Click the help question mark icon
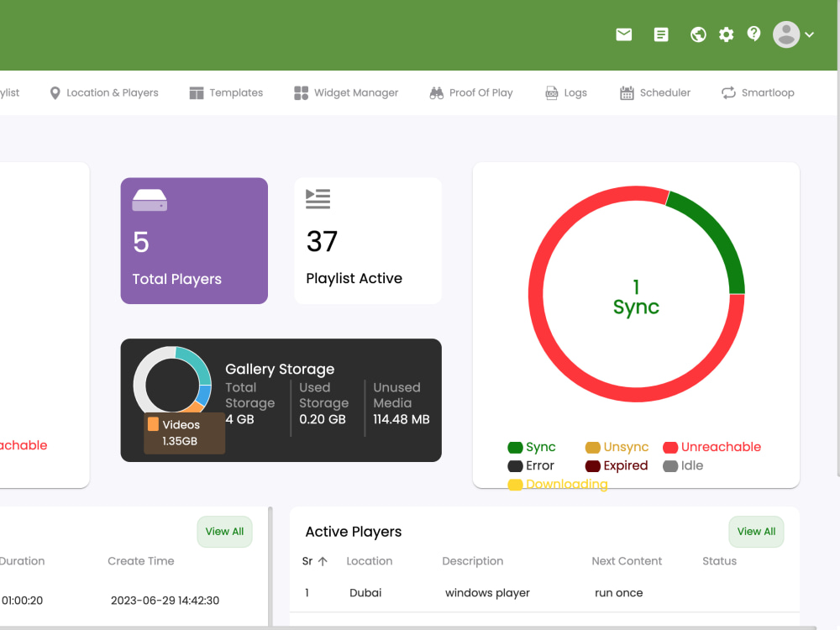The height and width of the screenshot is (630, 840). pyautogui.click(x=753, y=34)
